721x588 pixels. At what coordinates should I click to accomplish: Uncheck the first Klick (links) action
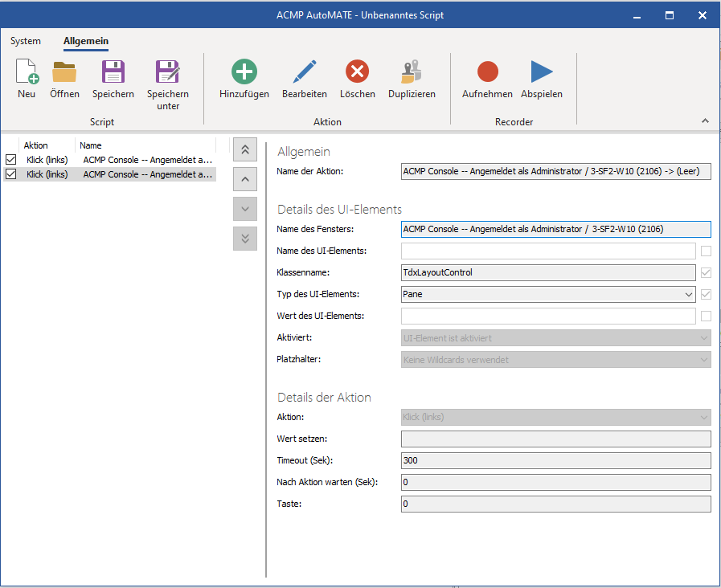tap(10, 159)
